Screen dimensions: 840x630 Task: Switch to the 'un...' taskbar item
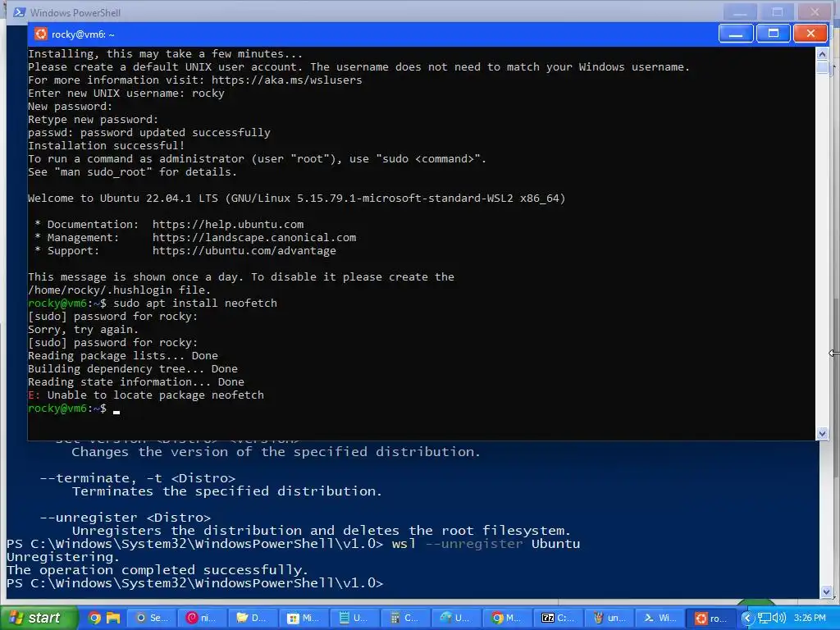[x=609, y=618]
